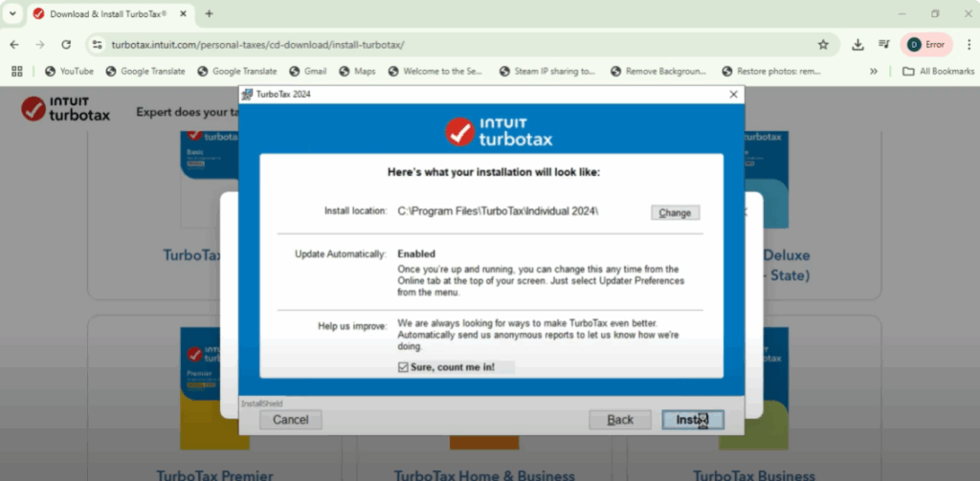The height and width of the screenshot is (481, 980).
Task: Click the TurboTax installer title bar icon
Action: 247,95
